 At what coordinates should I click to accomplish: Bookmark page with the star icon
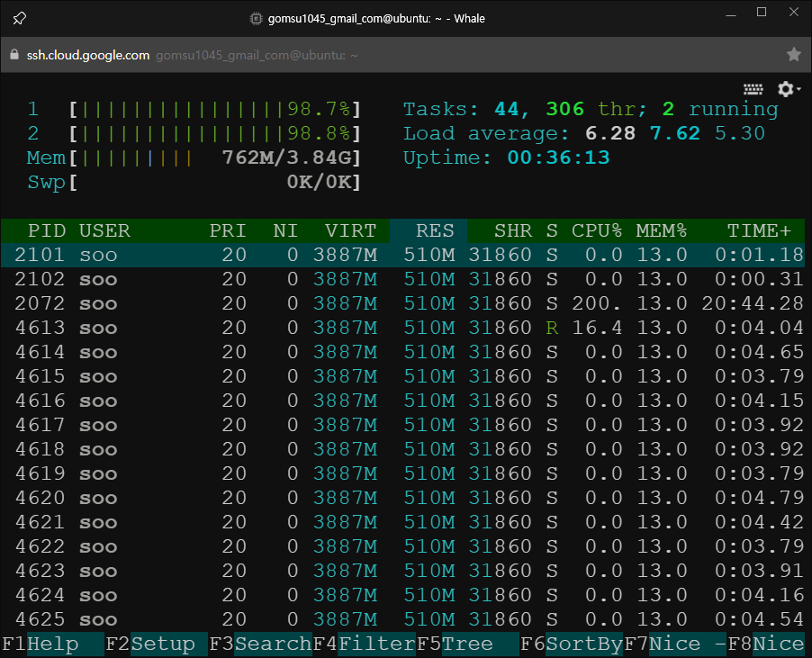click(793, 54)
